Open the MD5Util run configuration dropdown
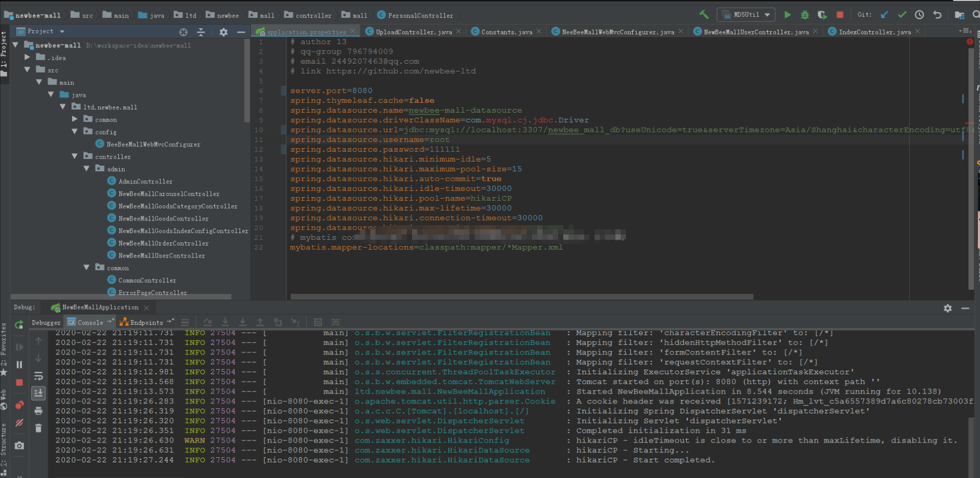This screenshot has height=478, width=980. click(746, 15)
